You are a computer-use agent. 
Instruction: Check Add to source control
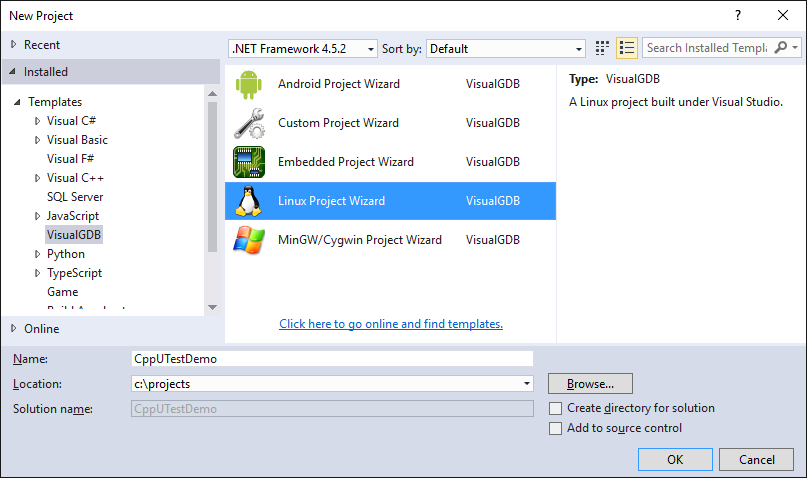[x=555, y=429]
